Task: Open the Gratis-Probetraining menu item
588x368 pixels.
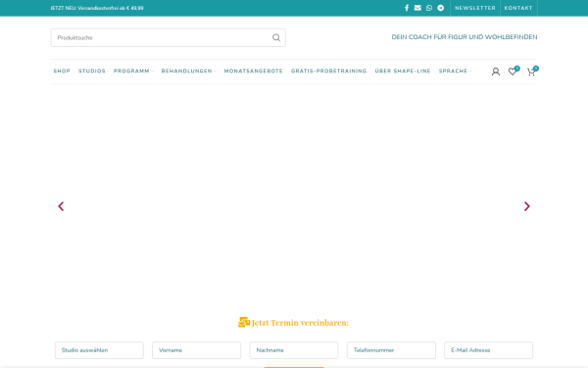Action: [x=329, y=71]
